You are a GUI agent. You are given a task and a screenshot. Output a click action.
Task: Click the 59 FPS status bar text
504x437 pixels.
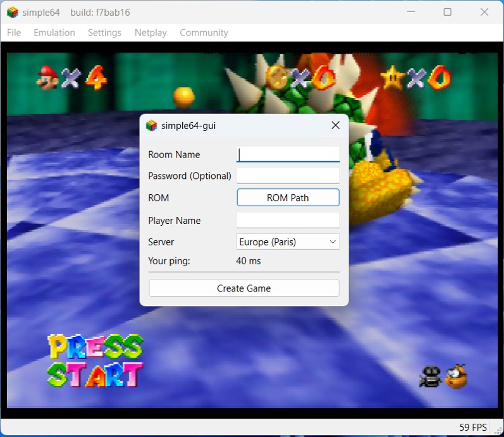[x=473, y=427]
